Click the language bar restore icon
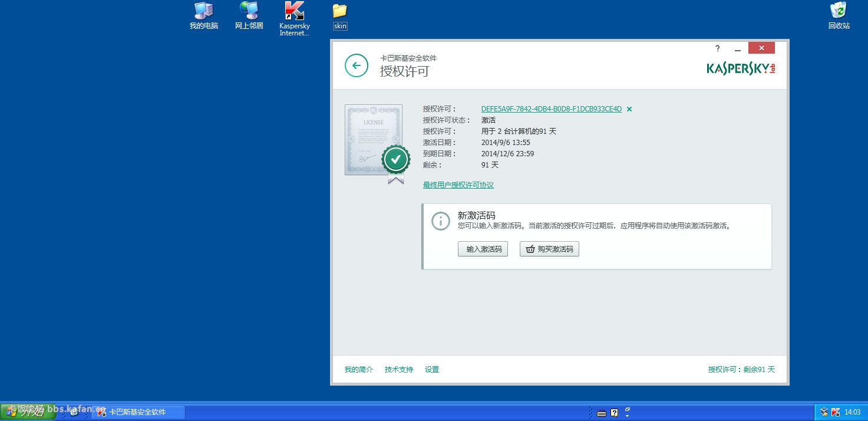This screenshot has height=421, width=868. (628, 409)
